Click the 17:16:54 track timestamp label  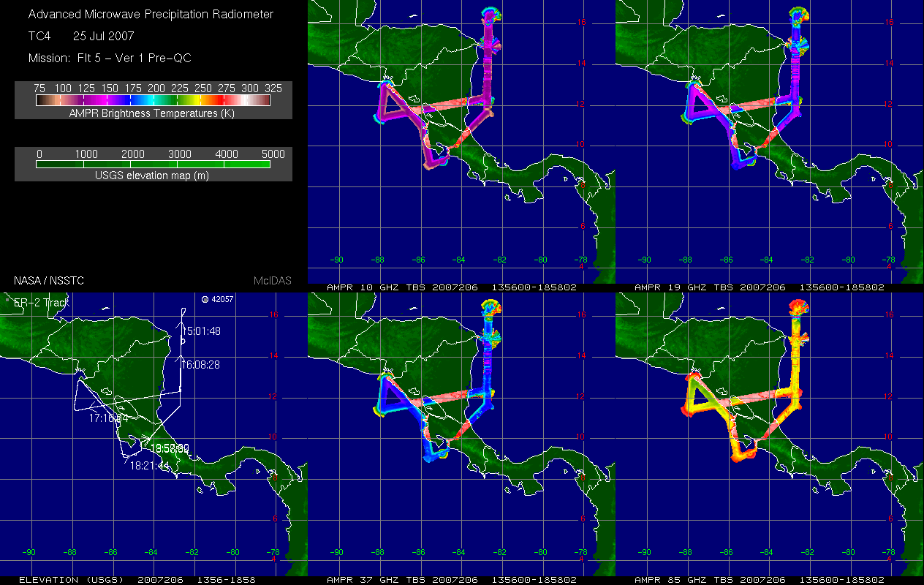click(x=109, y=418)
